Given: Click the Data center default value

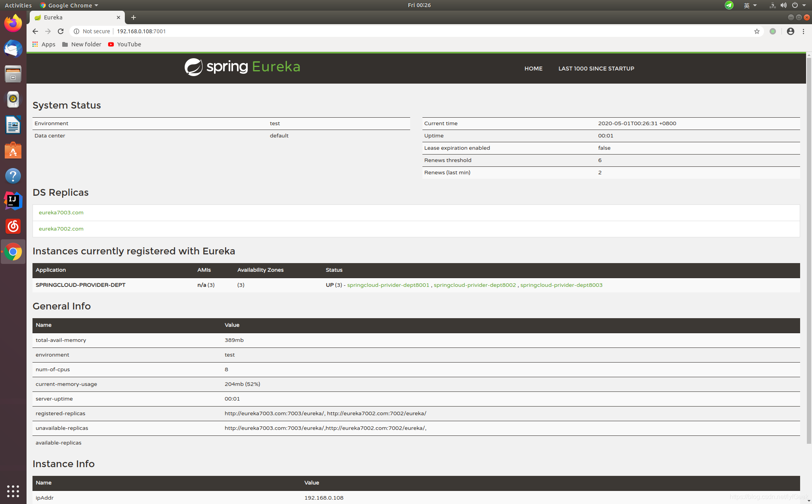Looking at the screenshot, I should (279, 136).
